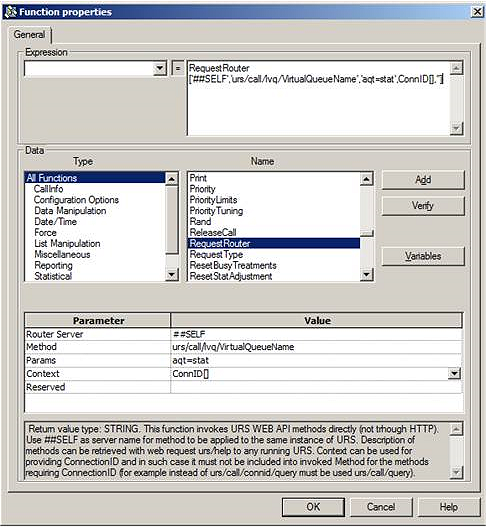This screenshot has height=527, width=486.
Task: Open the Variables button
Action: click(x=423, y=256)
